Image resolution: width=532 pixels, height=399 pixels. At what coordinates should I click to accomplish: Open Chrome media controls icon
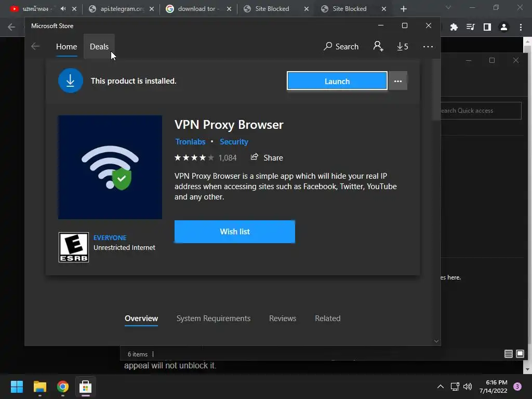pyautogui.click(x=471, y=27)
